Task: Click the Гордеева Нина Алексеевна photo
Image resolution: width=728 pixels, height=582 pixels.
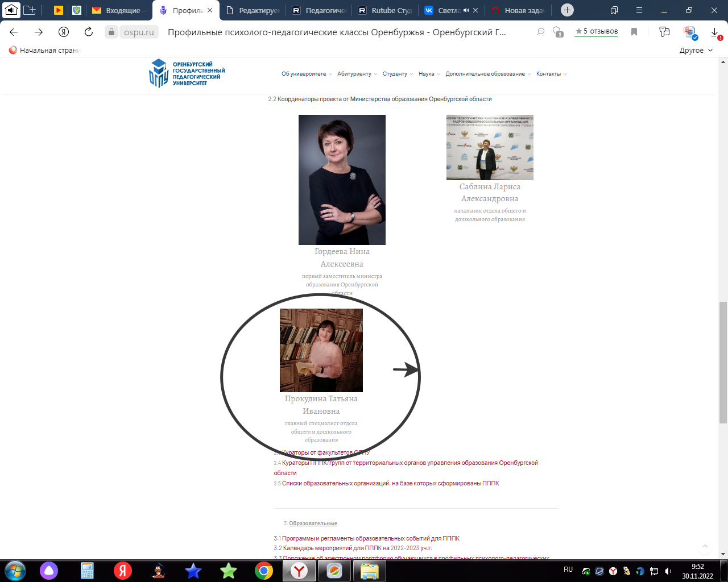Action: coord(342,180)
